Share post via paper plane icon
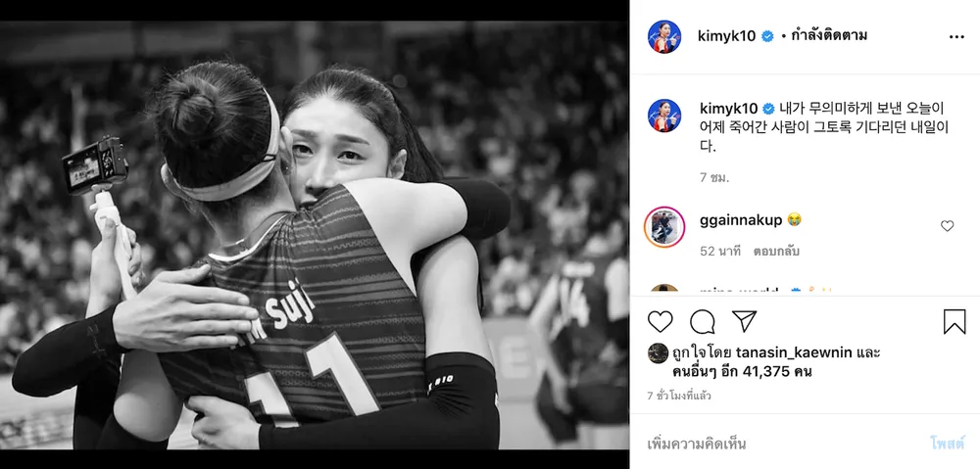 pyautogui.click(x=745, y=321)
